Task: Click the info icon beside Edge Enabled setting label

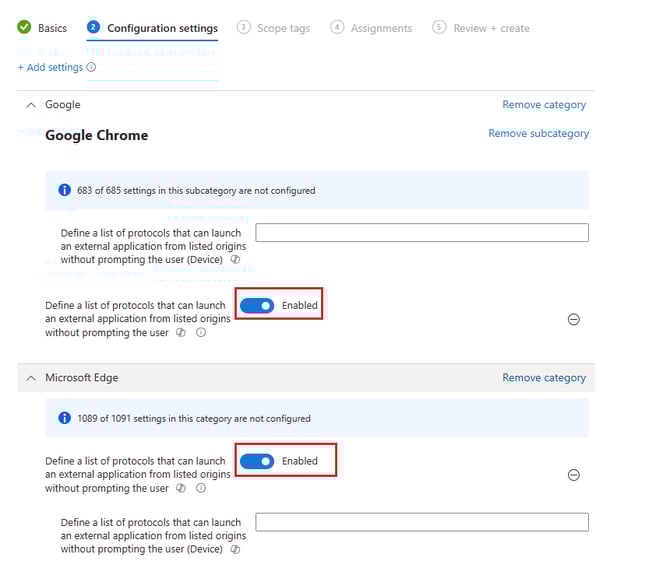Action: 201,489
